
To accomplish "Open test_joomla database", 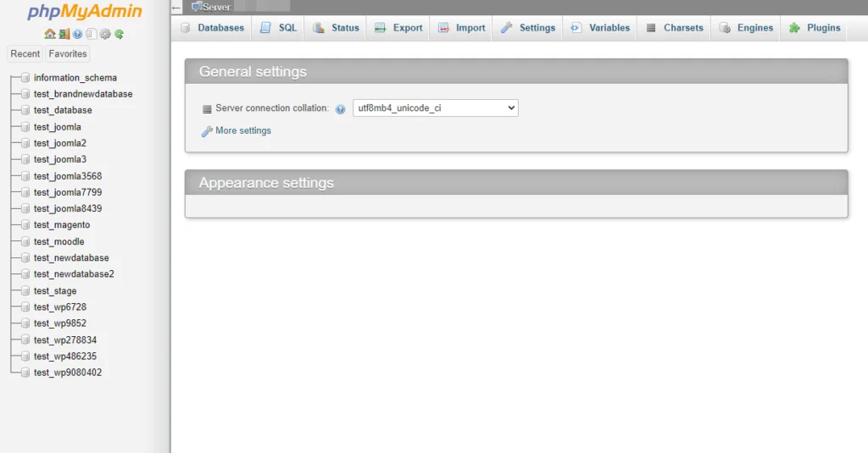I will pyautogui.click(x=57, y=127).
